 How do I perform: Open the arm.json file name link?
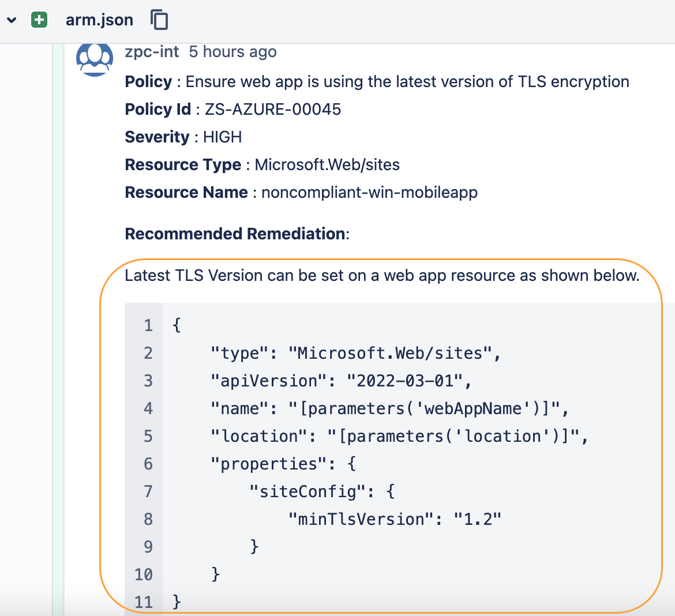click(99, 20)
